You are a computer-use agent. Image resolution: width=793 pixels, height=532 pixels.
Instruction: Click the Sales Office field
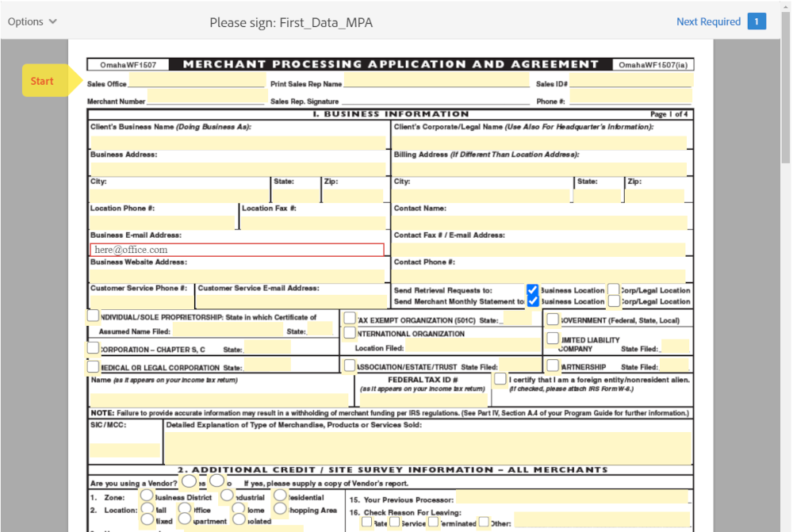[x=197, y=80]
